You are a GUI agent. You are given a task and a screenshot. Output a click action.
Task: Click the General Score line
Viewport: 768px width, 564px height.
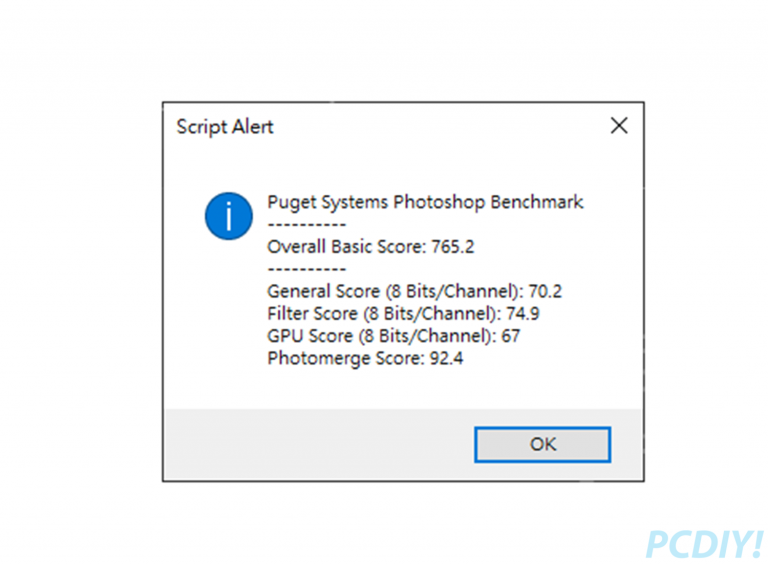point(414,291)
